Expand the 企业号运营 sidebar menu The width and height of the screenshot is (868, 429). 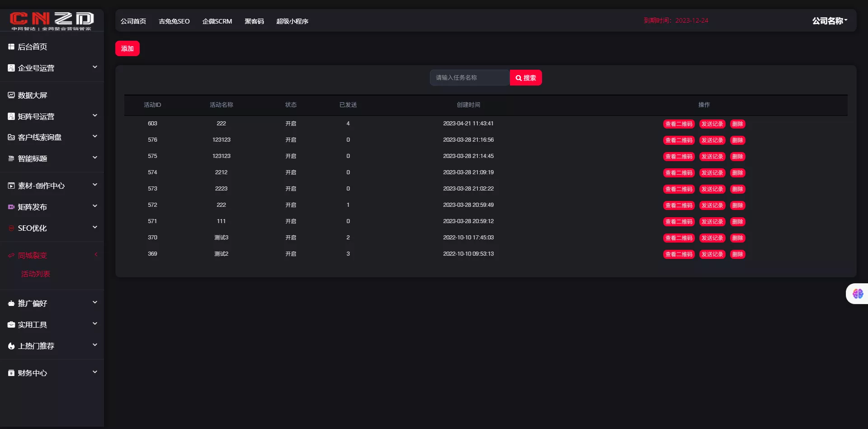(95, 67)
